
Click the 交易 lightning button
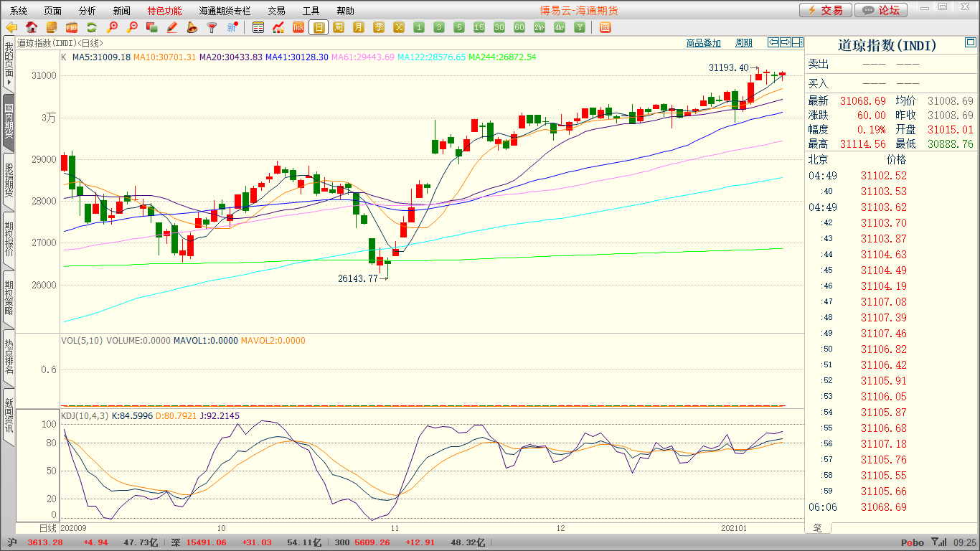pyautogui.click(x=826, y=10)
